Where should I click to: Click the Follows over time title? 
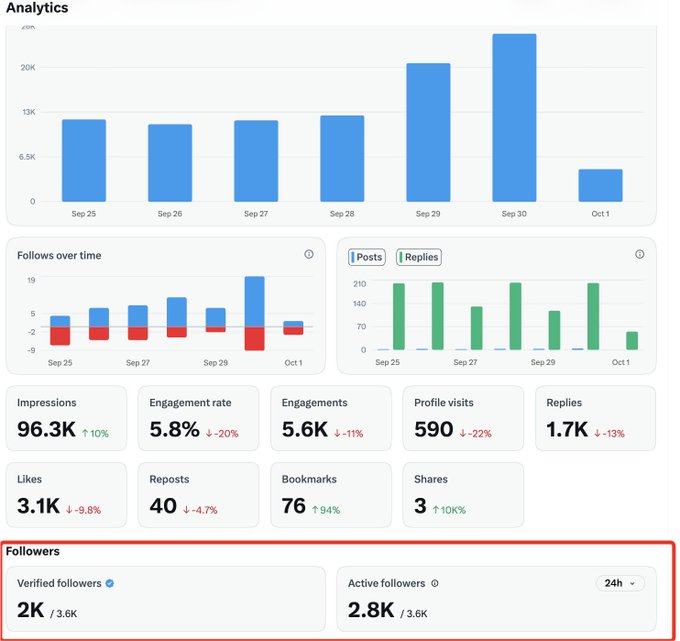coord(59,255)
